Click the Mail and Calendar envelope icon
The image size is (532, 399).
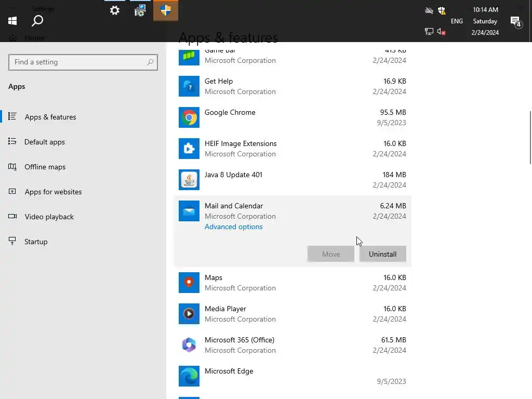tap(189, 211)
